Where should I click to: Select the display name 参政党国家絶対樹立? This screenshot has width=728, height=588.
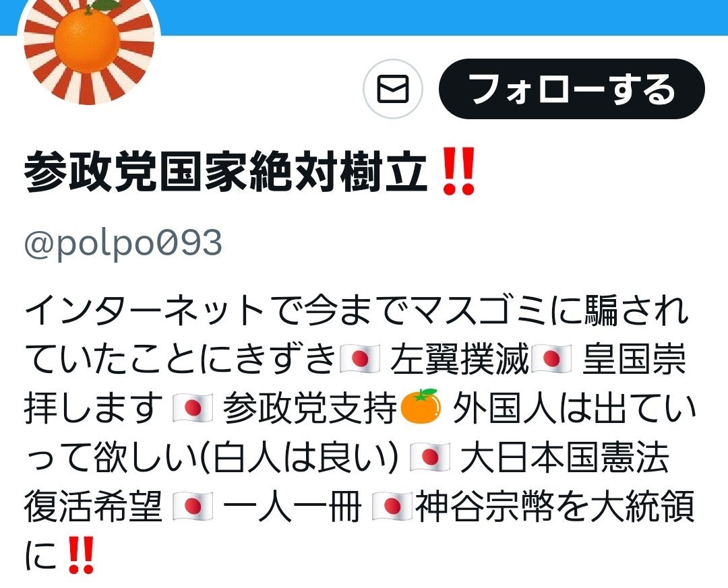click(226, 172)
